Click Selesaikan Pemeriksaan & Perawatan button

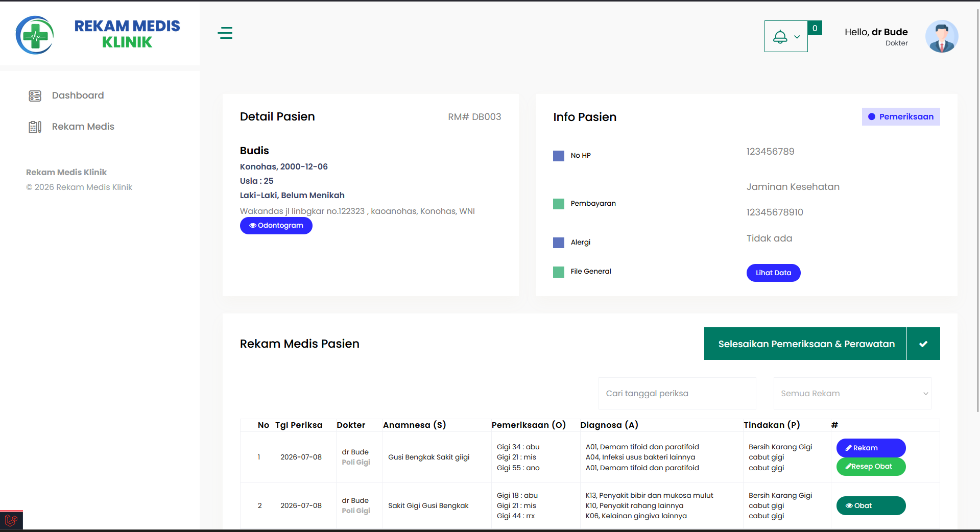click(805, 344)
